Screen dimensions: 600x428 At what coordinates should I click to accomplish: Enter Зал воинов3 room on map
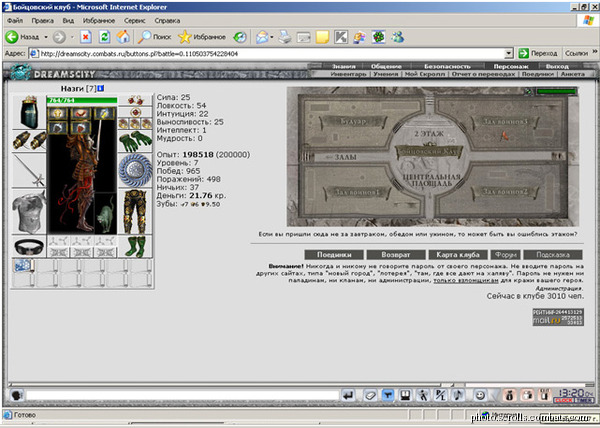tap(504, 122)
